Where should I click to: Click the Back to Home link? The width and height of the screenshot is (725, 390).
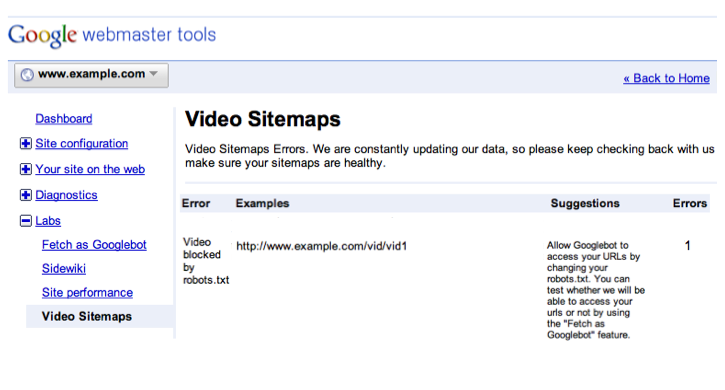coord(666,78)
